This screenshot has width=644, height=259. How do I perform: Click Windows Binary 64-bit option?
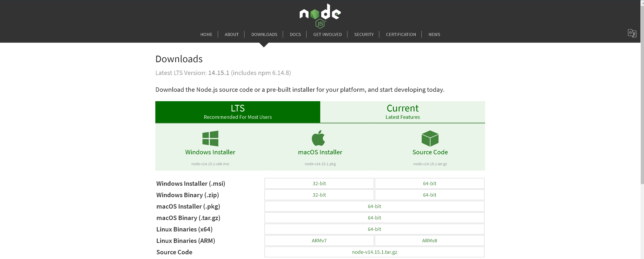click(429, 195)
